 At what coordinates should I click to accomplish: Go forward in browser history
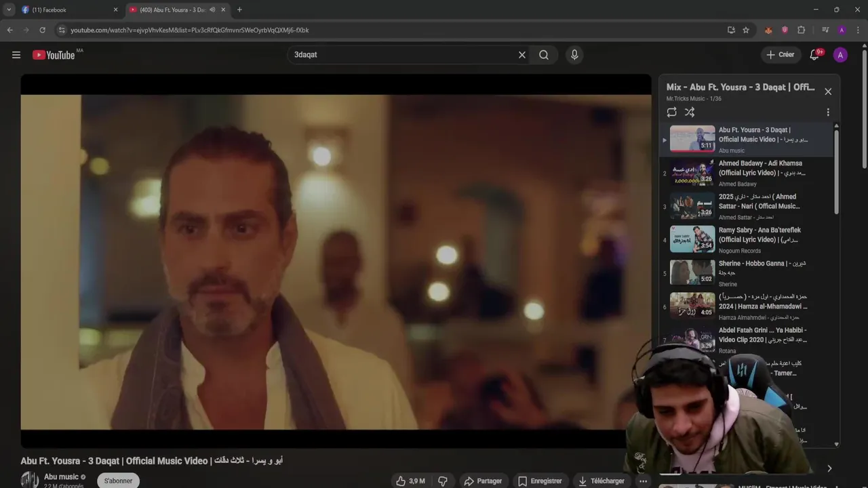click(26, 30)
